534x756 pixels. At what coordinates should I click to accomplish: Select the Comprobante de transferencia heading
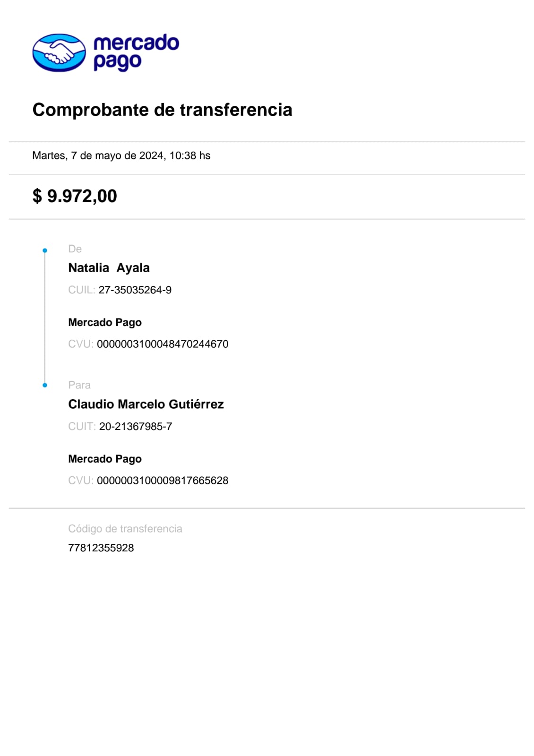point(162,110)
